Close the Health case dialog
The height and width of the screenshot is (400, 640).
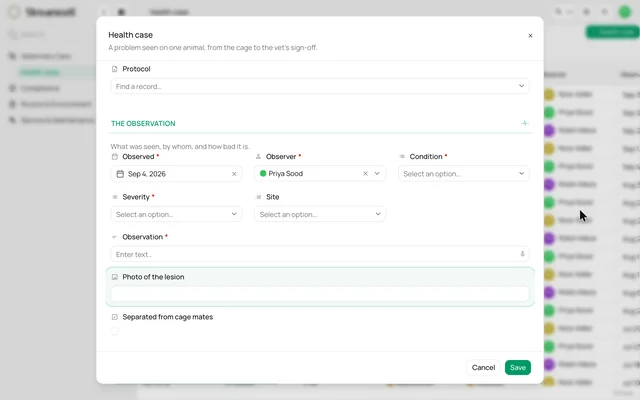(530, 36)
